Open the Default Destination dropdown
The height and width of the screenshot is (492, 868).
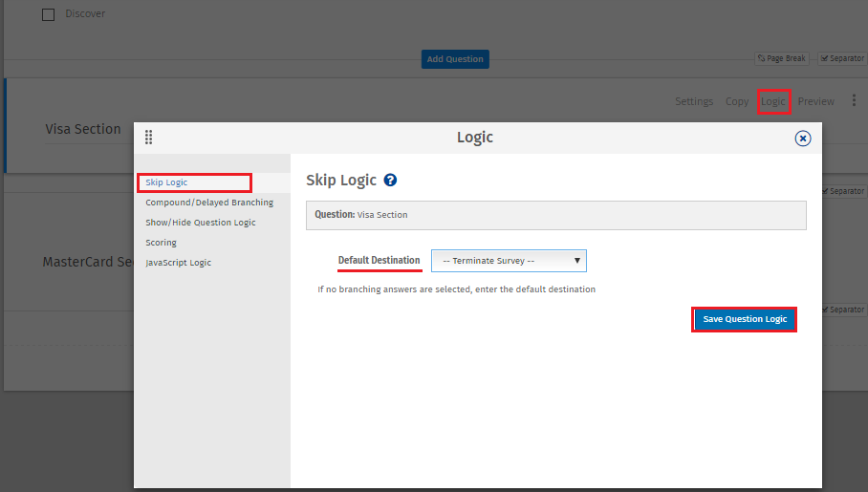(x=509, y=261)
